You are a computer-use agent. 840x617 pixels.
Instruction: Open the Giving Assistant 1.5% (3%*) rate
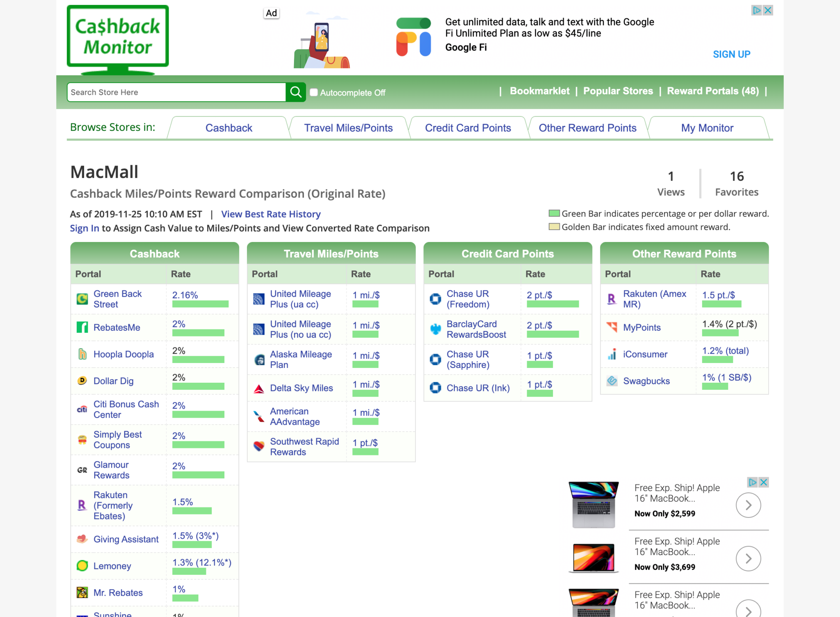(x=195, y=536)
